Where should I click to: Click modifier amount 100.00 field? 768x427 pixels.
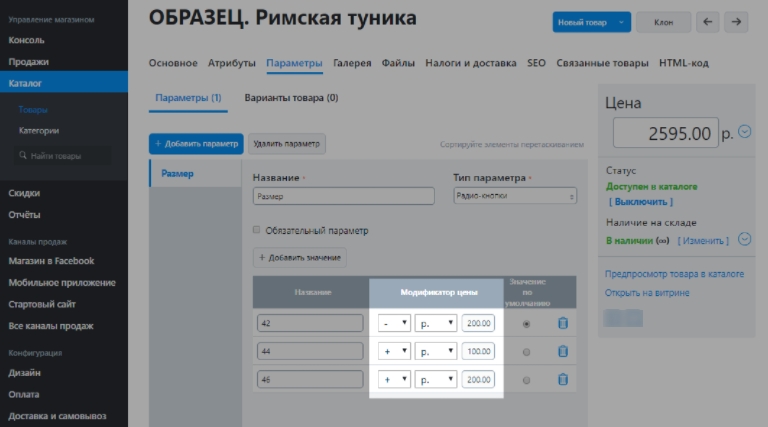[478, 351]
